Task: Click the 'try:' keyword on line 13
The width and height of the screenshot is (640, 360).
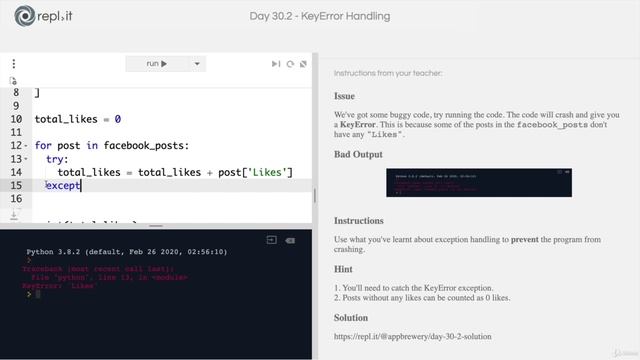Action: [57, 159]
